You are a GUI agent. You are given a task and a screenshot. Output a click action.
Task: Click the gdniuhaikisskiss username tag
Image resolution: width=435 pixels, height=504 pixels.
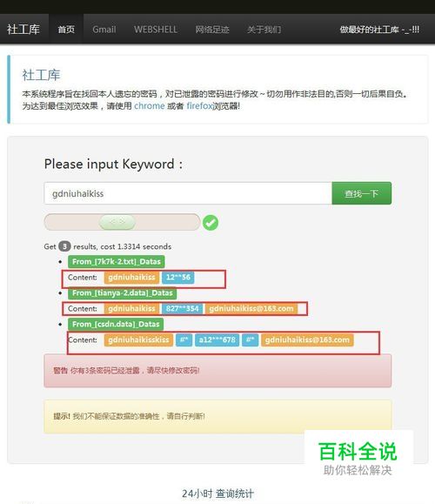coord(138,339)
